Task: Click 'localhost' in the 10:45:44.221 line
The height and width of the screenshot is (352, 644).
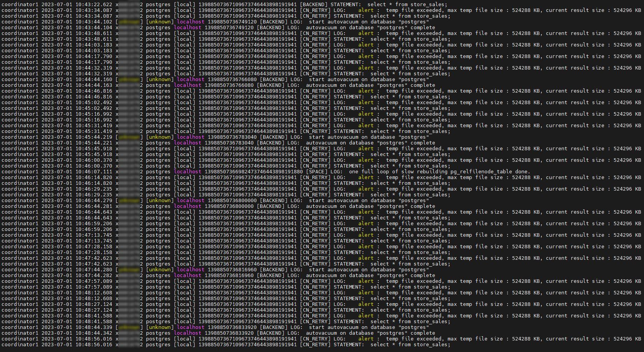Action: click(x=188, y=143)
